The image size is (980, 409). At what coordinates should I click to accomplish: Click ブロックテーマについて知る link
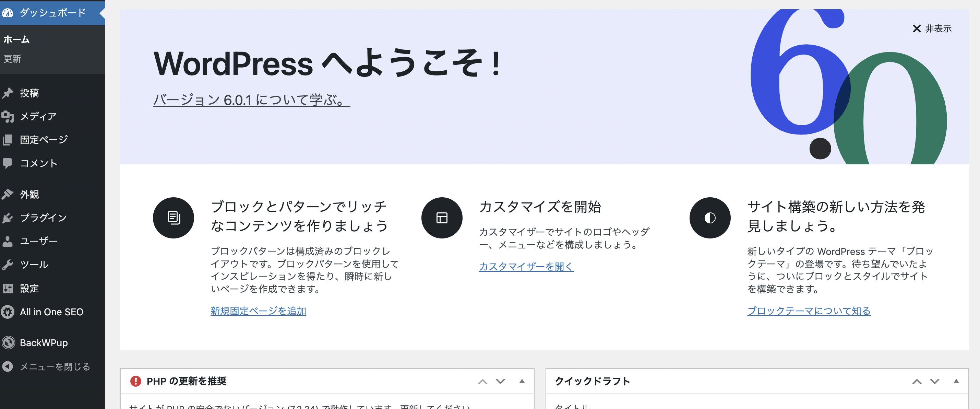[810, 309]
